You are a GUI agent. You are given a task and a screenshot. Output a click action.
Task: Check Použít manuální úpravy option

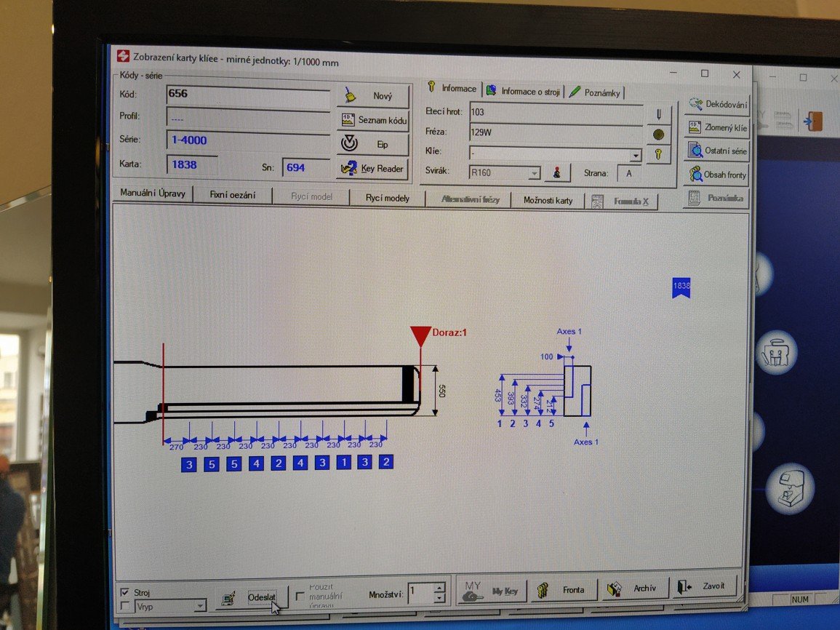tap(300, 597)
